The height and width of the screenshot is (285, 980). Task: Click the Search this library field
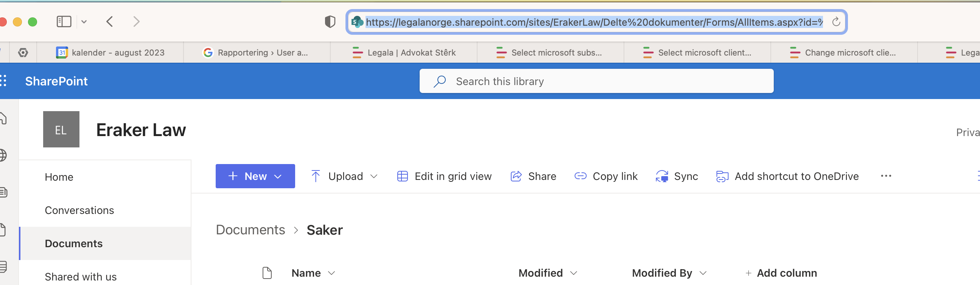596,81
